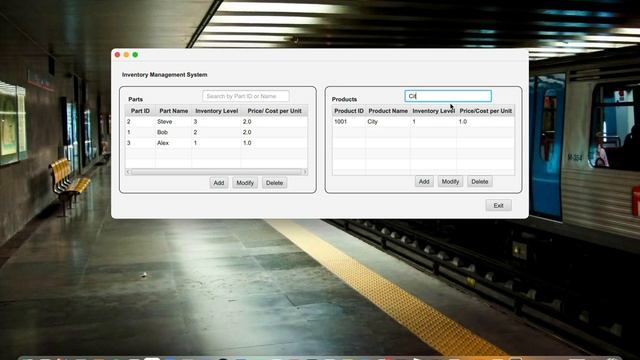
Task: Add a new part with Parts Add button
Action: point(219,183)
